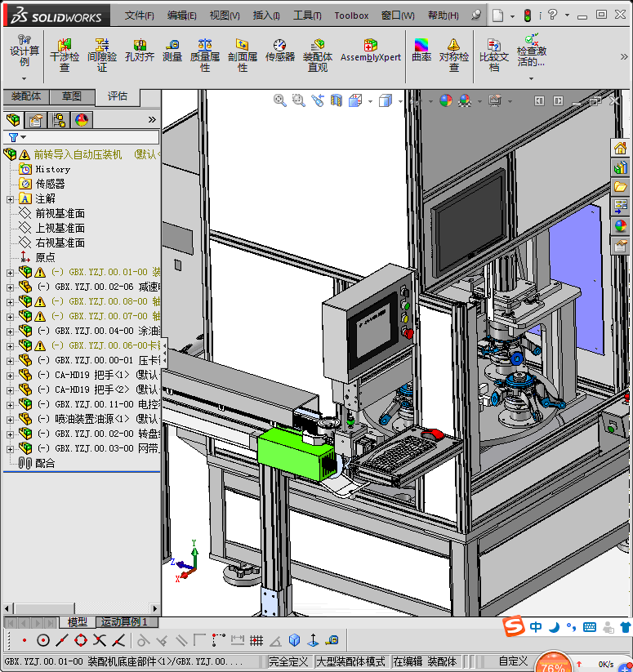Click the blue 3D cube icon in the bottom toolbar
The width and height of the screenshot is (633, 672).
click(294, 640)
